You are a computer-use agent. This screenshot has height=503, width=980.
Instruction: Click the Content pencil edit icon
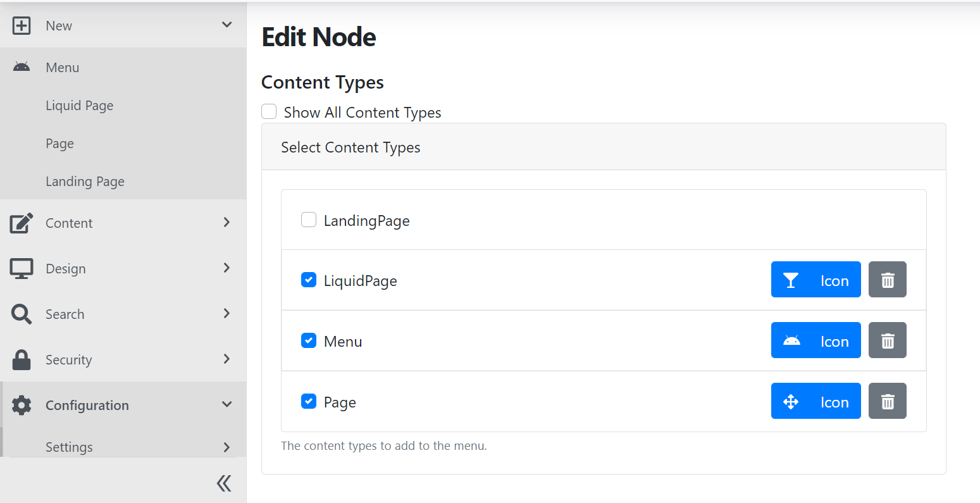[22, 223]
